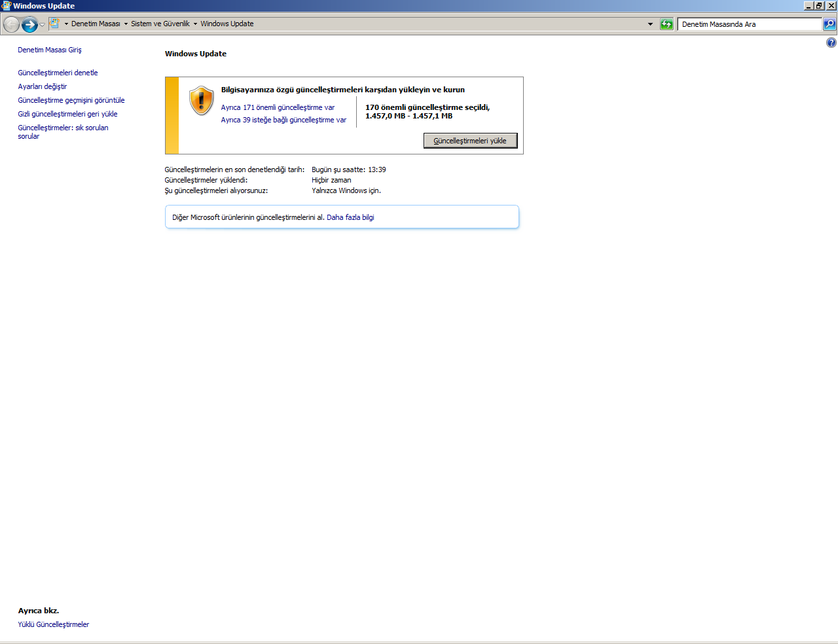Expand the arrow before Denetim Masası breadcrumb

[x=66, y=24]
